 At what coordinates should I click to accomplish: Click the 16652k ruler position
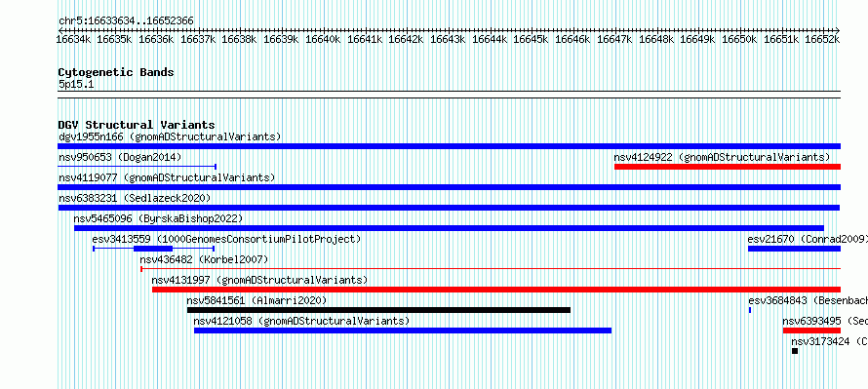point(822,39)
